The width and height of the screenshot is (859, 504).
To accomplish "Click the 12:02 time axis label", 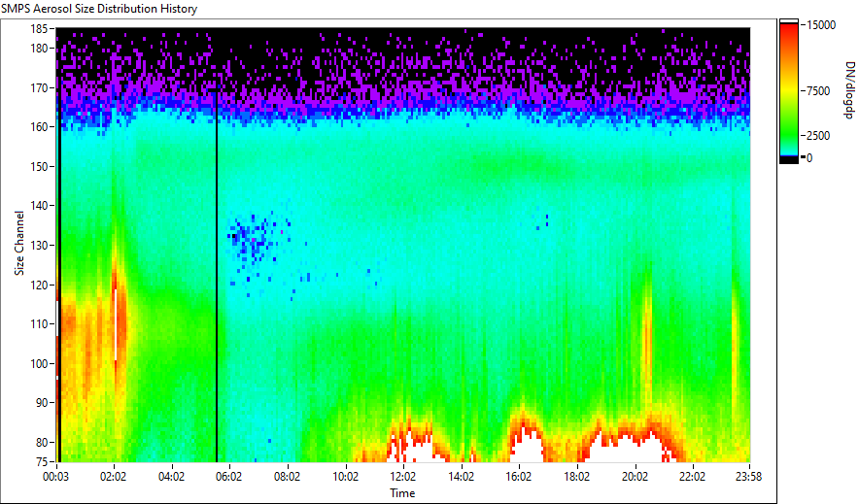I will [402, 477].
